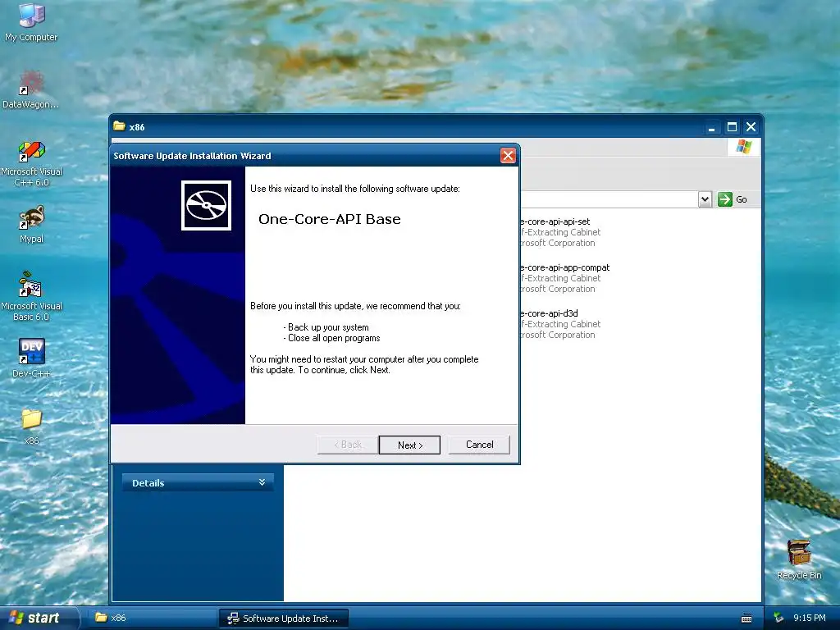Viewport: 840px width, 630px height.
Task: Close the Software Update Installation Wizard dialog
Action: coord(508,155)
